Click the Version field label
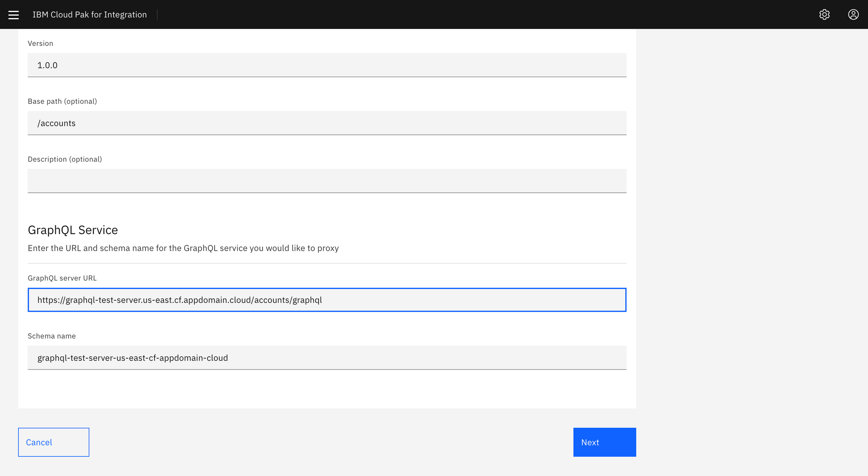Screen dimensions: 868x476 pos(40,43)
